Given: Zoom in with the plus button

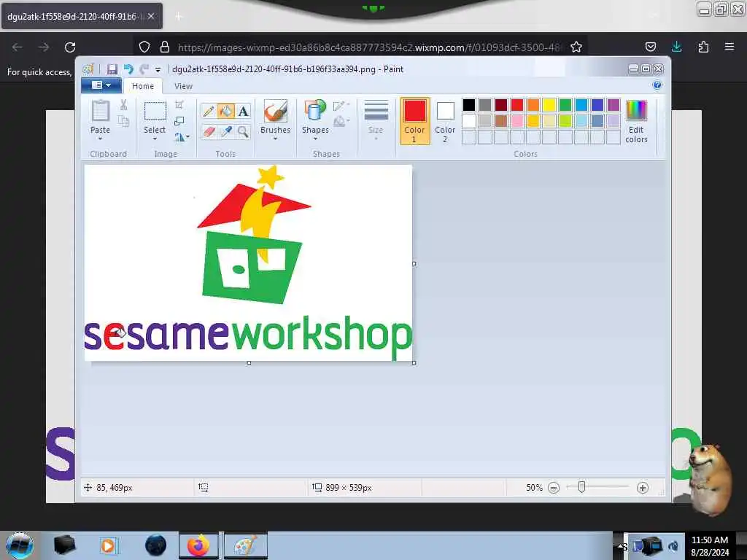Looking at the screenshot, I should pos(643,488).
